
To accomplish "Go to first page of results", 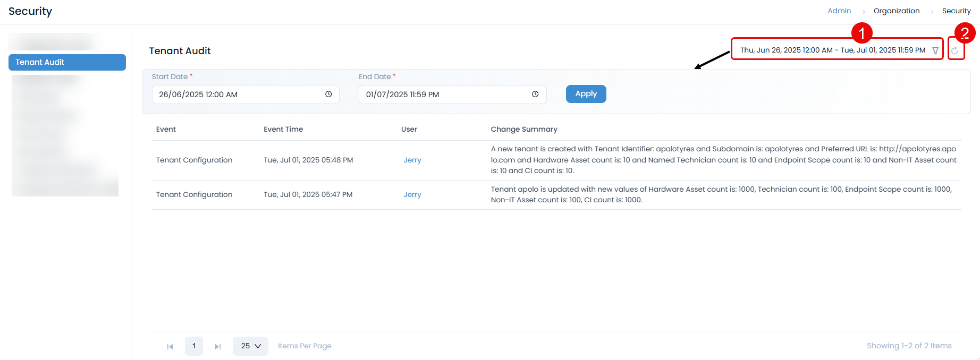I will pyautogui.click(x=170, y=346).
